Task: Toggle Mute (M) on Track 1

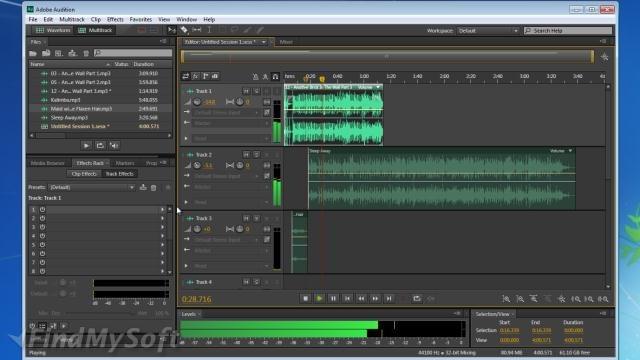Action: [x=246, y=91]
